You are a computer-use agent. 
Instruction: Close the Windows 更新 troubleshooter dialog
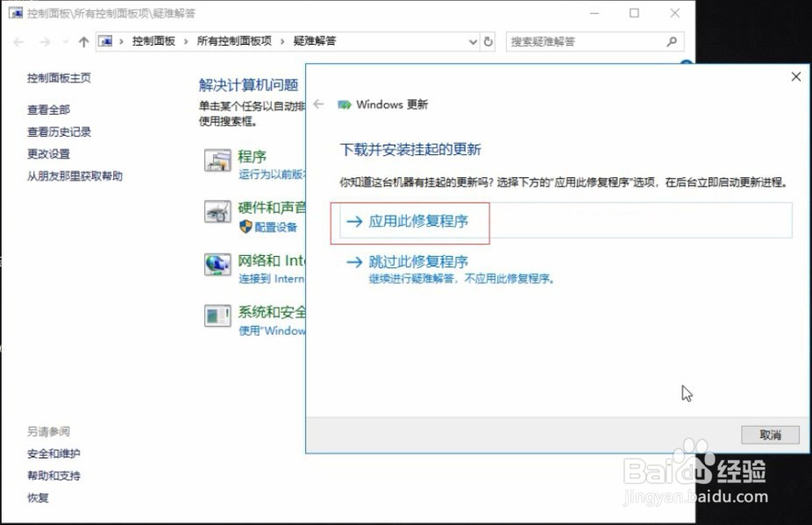[x=796, y=76]
